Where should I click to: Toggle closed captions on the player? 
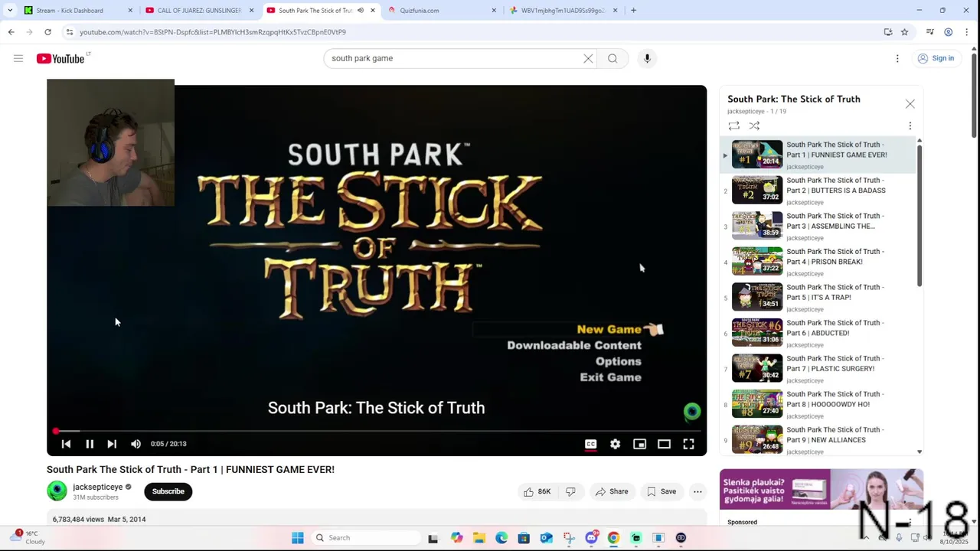pos(590,444)
